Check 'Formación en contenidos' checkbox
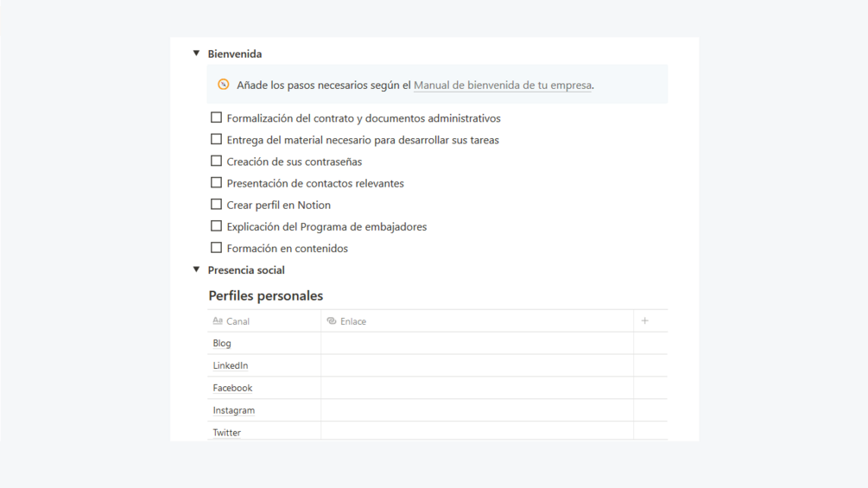The height and width of the screenshot is (488, 868). pyautogui.click(x=216, y=248)
